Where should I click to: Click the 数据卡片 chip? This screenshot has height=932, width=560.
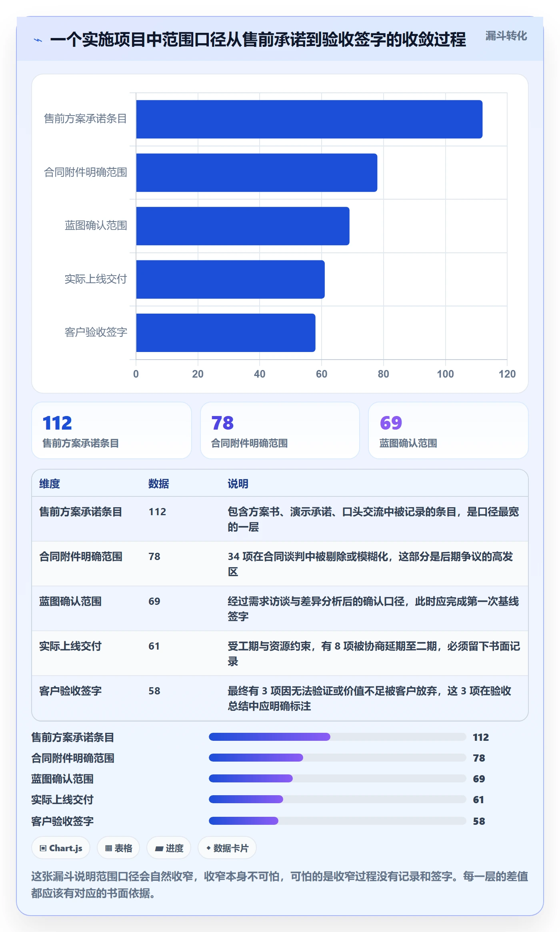pos(227,848)
